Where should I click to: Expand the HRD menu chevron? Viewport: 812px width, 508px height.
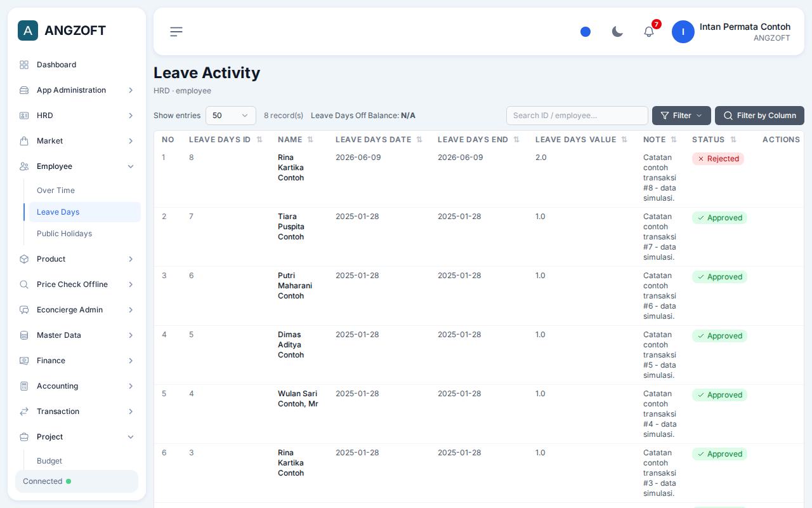(131, 116)
